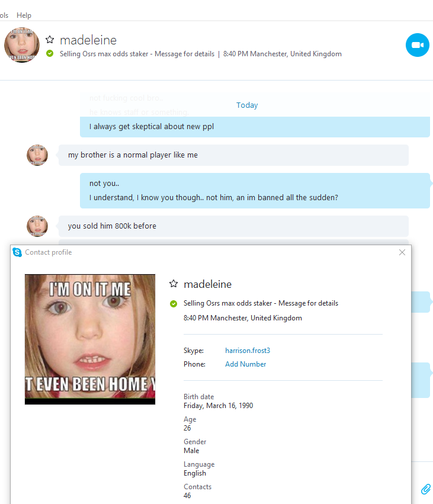Click the Skype logo in profile title bar
Image resolution: width=433 pixels, height=504 pixels.
pyautogui.click(x=17, y=252)
